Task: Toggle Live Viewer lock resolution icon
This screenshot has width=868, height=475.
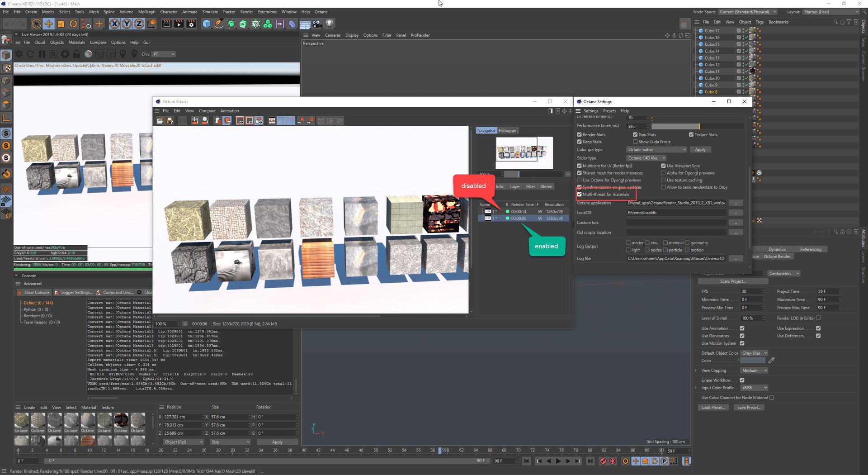Action: [76, 54]
